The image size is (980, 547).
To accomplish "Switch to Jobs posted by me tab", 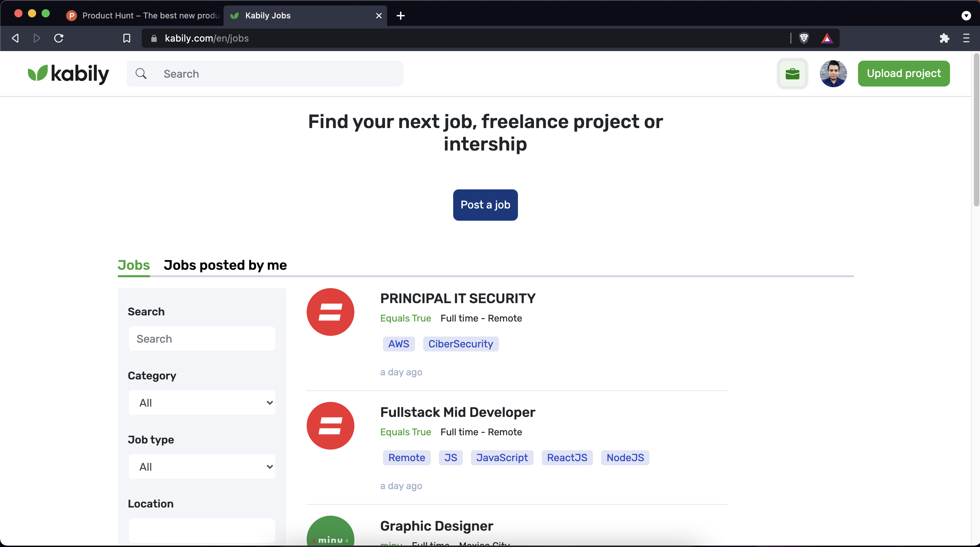I will tap(225, 265).
